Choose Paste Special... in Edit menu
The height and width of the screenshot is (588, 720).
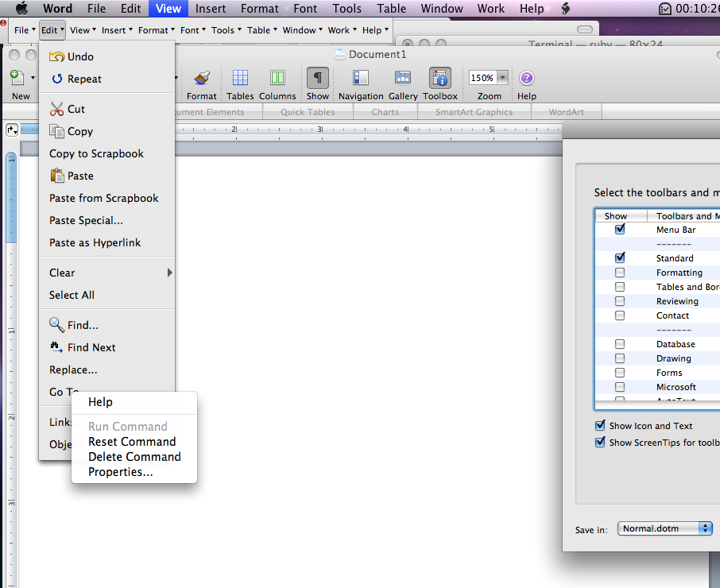[x=107, y=220]
